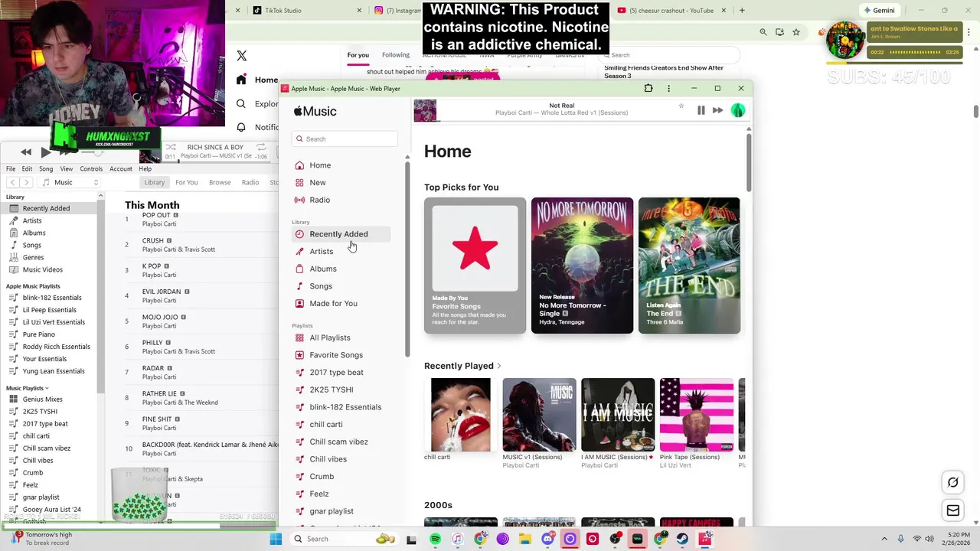The width and height of the screenshot is (980, 551).
Task: Select Songs in web player Library
Action: 341,286
